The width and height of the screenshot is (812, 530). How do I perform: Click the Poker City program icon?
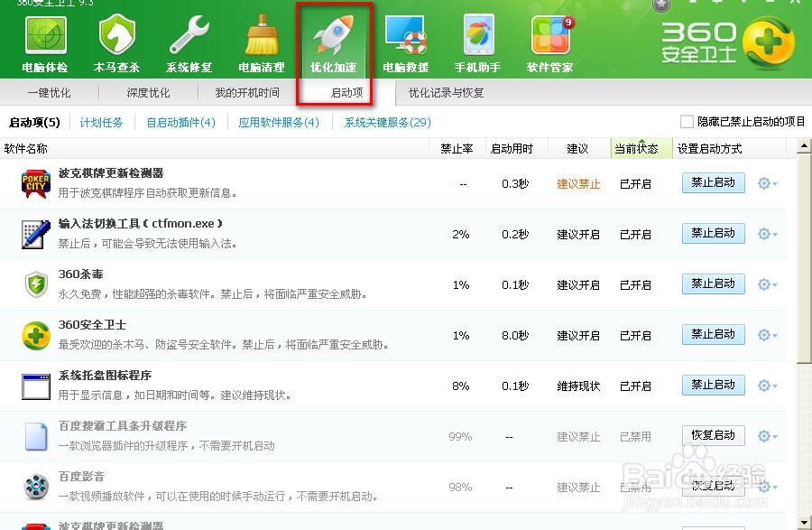(36, 184)
